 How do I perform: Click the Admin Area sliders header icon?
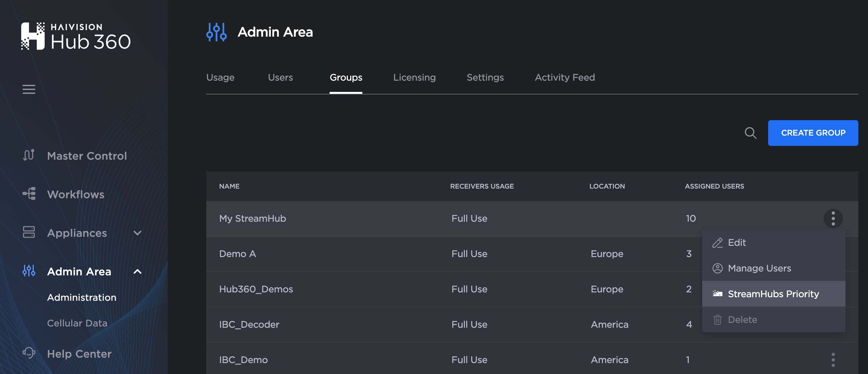tap(216, 32)
